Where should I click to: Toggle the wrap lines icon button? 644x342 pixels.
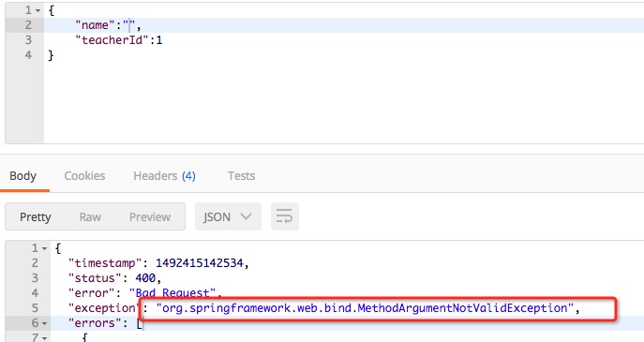coord(285,216)
